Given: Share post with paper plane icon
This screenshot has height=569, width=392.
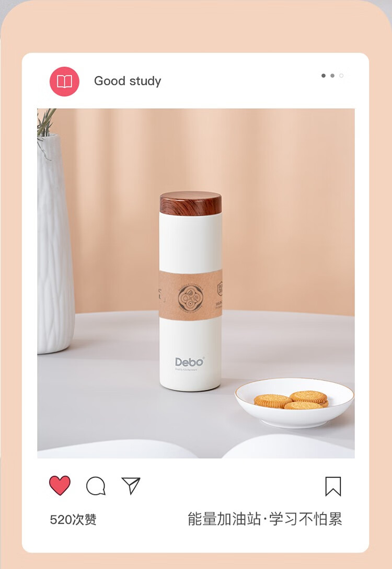Looking at the screenshot, I should pyautogui.click(x=131, y=485).
